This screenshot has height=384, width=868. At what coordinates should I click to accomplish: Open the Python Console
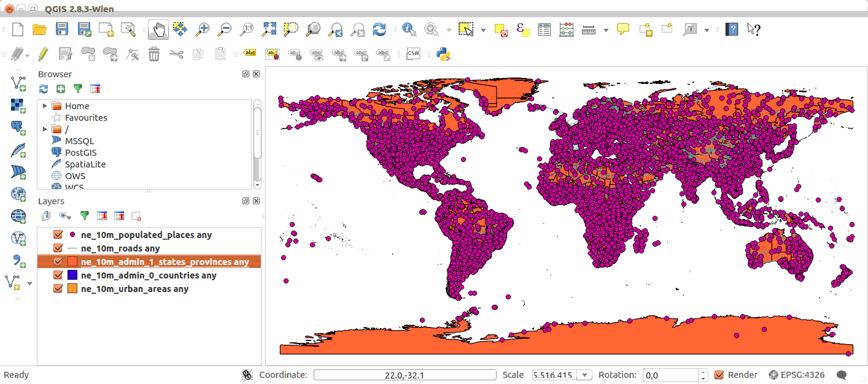(x=444, y=53)
